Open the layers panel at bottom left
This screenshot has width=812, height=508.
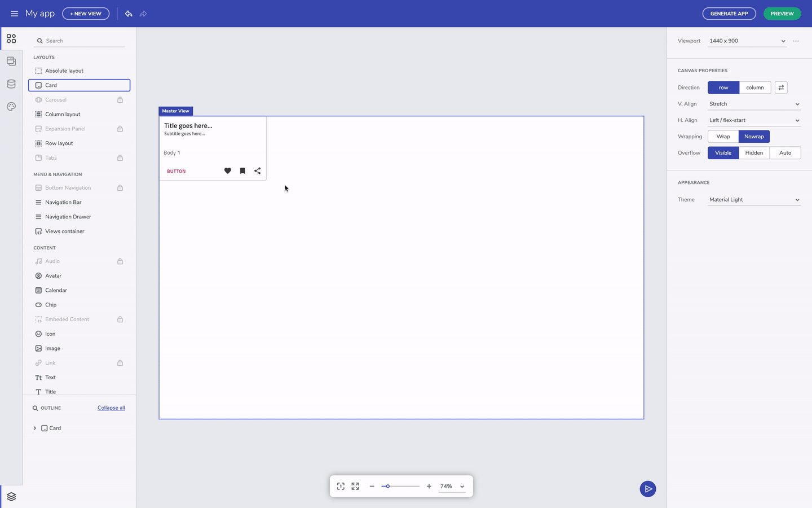point(11,496)
